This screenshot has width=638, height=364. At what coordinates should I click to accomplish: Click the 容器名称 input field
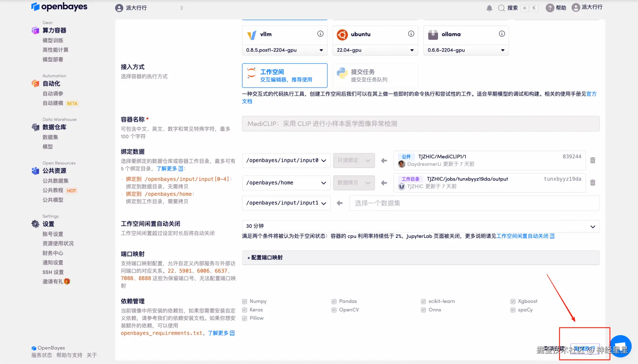coord(420,124)
